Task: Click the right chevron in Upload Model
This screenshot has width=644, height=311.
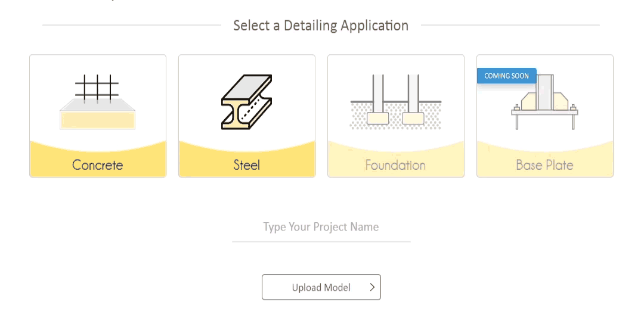Action: click(372, 287)
